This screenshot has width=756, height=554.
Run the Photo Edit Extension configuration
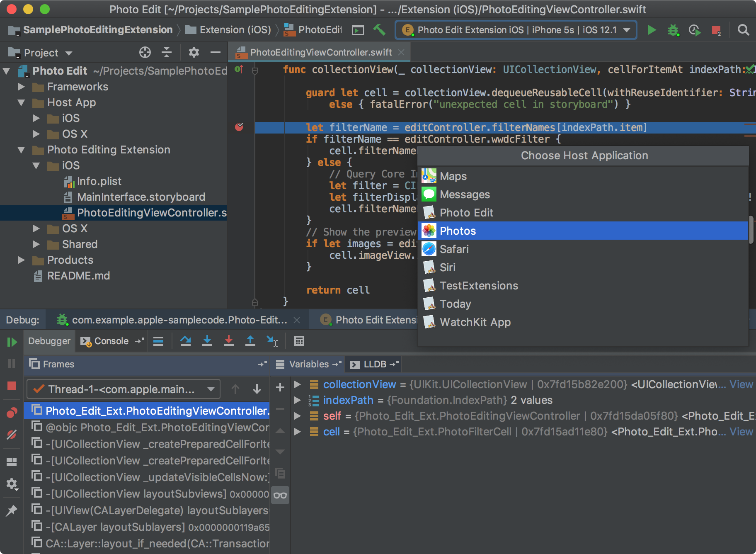[x=652, y=30]
